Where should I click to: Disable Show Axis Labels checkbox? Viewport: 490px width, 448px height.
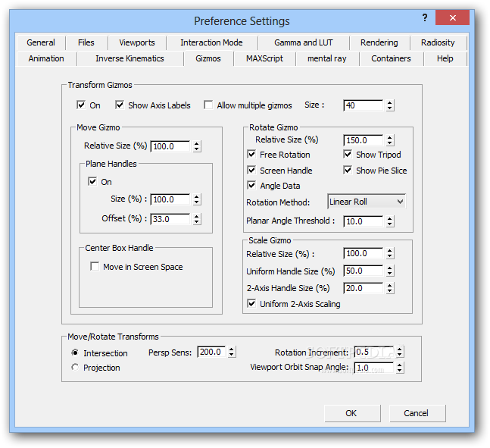pos(120,105)
